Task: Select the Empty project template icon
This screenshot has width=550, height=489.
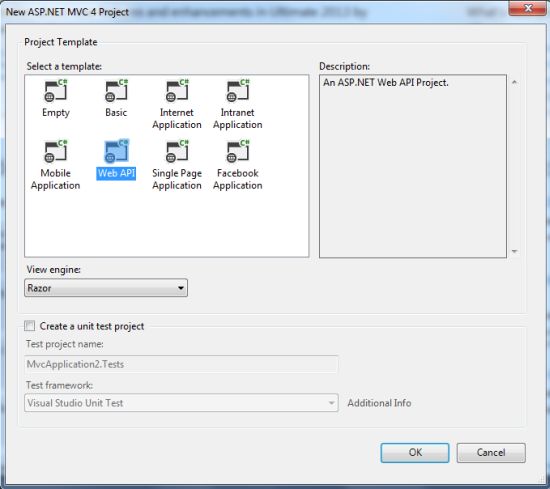Action: tap(56, 91)
